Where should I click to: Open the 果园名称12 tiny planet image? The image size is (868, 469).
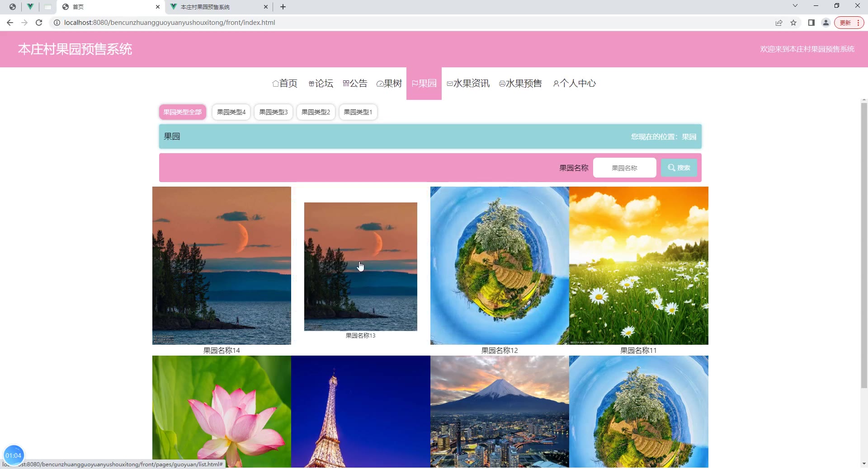pyautogui.click(x=500, y=266)
